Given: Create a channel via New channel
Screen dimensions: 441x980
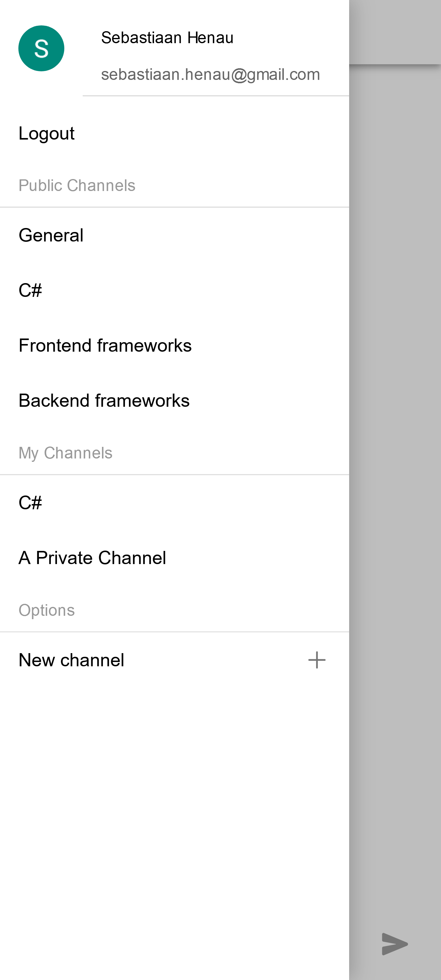Looking at the screenshot, I should [x=72, y=660].
